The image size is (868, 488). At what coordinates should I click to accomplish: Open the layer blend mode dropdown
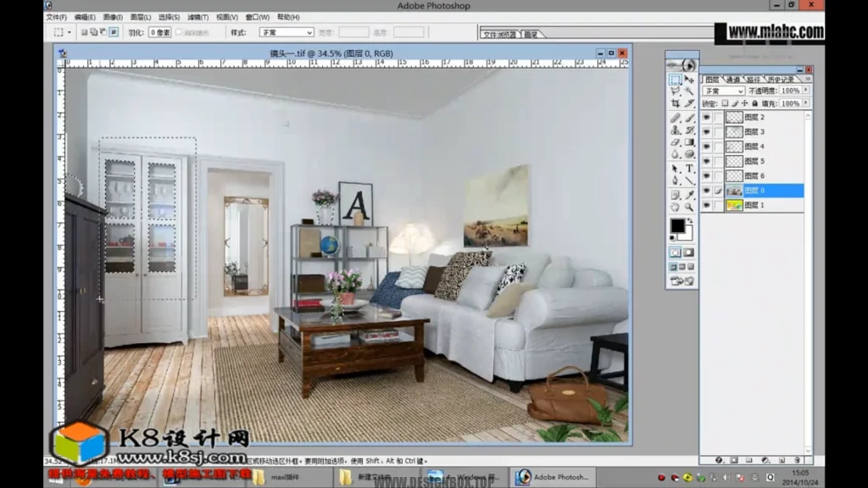[724, 91]
